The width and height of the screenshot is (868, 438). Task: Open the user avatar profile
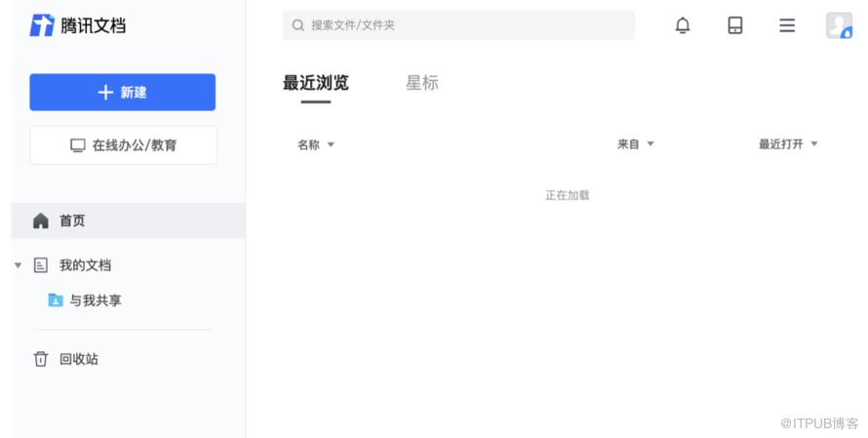tap(839, 25)
